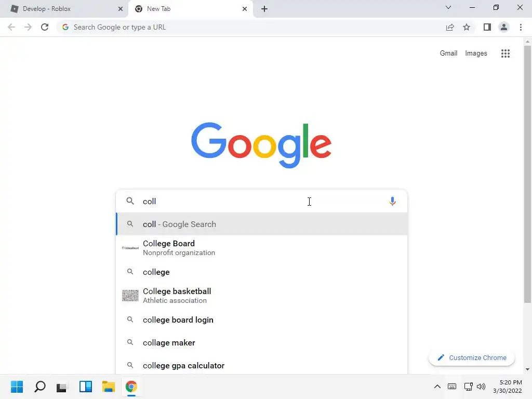
Task: Open the Chrome profile avatar
Action: pos(504,27)
